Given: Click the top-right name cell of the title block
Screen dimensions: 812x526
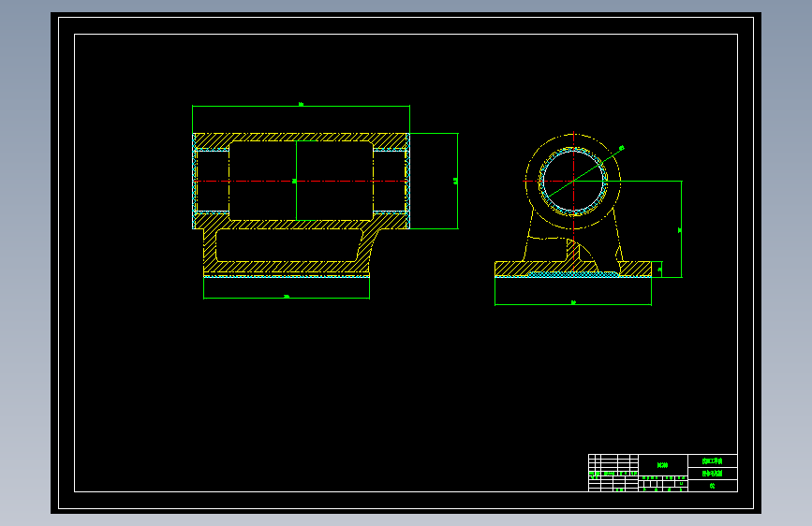Looking at the screenshot, I should (713, 460).
